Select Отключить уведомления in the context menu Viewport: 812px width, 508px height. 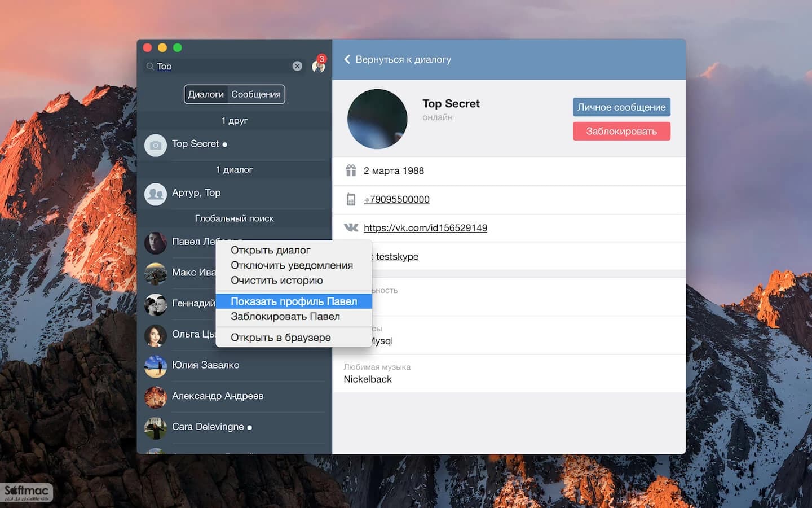pos(293,265)
